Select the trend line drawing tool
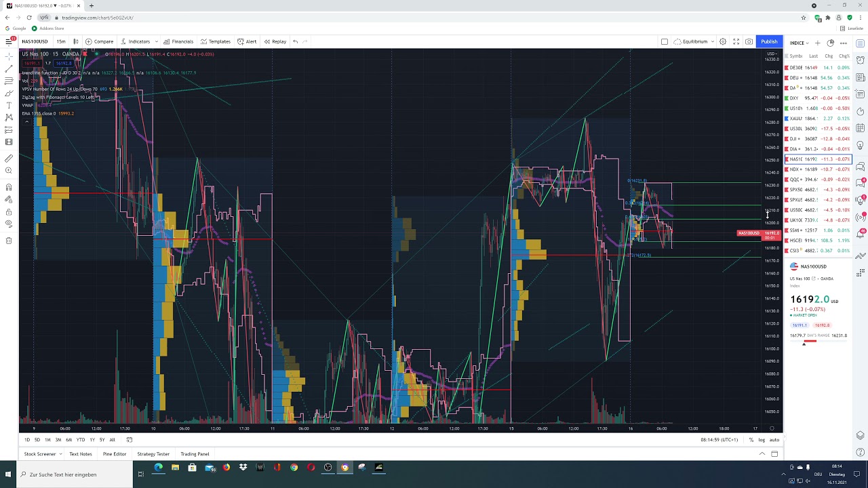Viewport: 868px width, 488px height. (9, 68)
